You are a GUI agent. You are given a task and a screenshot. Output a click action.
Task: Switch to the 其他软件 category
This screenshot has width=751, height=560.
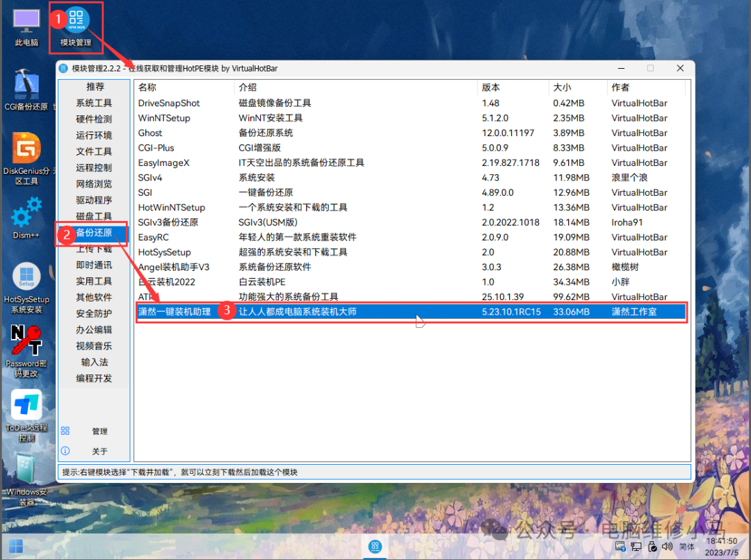(x=95, y=297)
